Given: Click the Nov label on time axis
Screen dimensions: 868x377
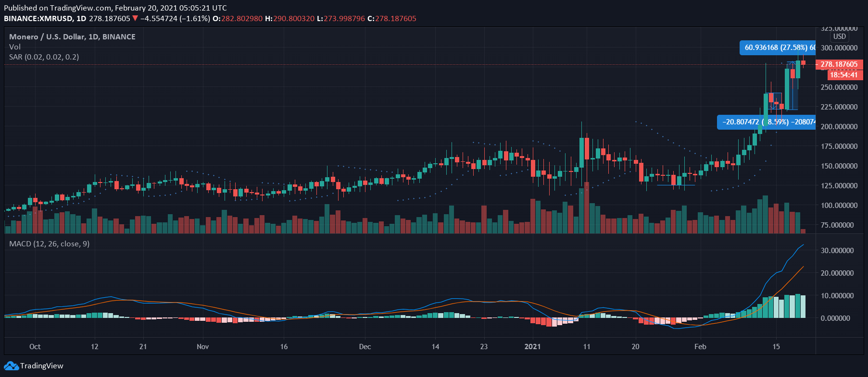Looking at the screenshot, I should click(203, 347).
